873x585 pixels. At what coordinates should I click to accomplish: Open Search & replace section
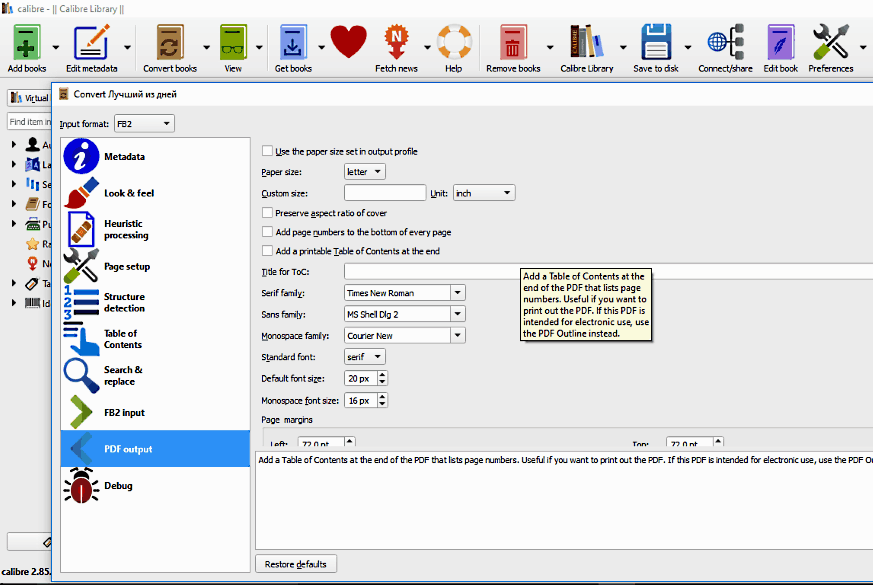(x=155, y=376)
